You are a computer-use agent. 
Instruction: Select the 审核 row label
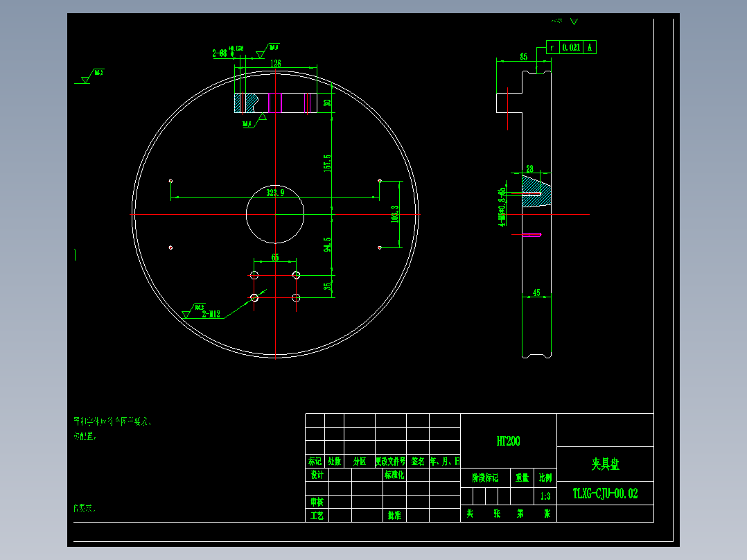click(x=317, y=502)
